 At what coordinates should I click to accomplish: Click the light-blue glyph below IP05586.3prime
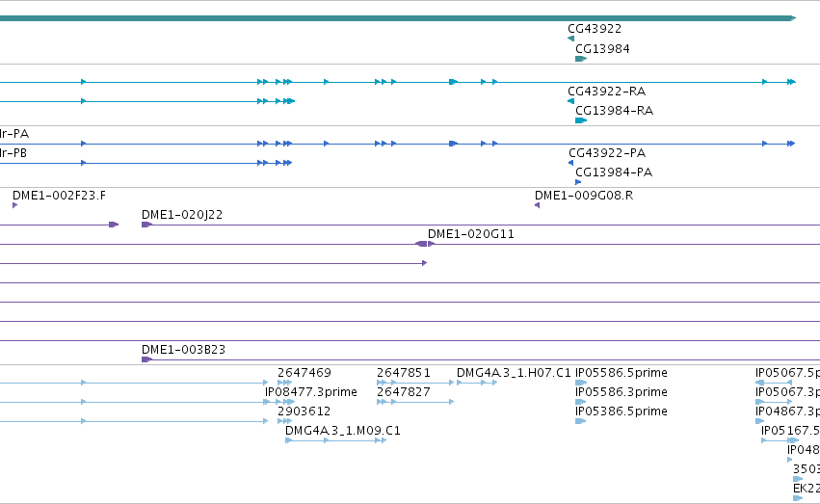(580, 402)
